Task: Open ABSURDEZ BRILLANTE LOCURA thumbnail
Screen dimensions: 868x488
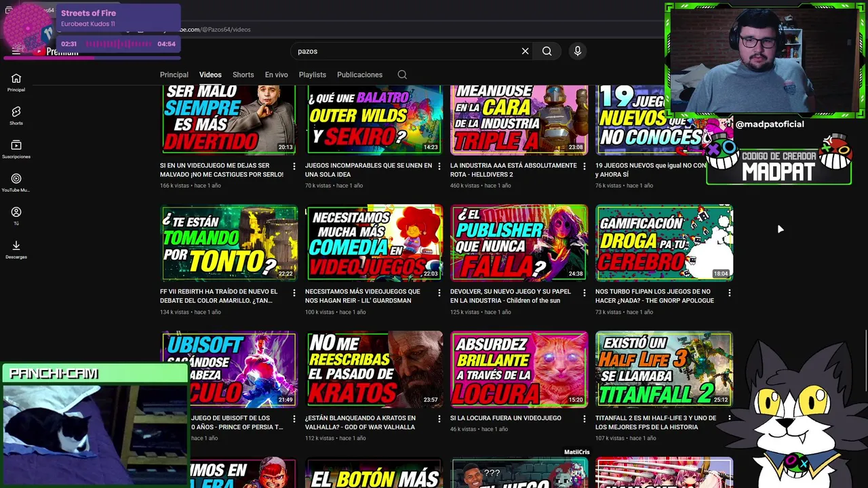Action: click(x=519, y=369)
